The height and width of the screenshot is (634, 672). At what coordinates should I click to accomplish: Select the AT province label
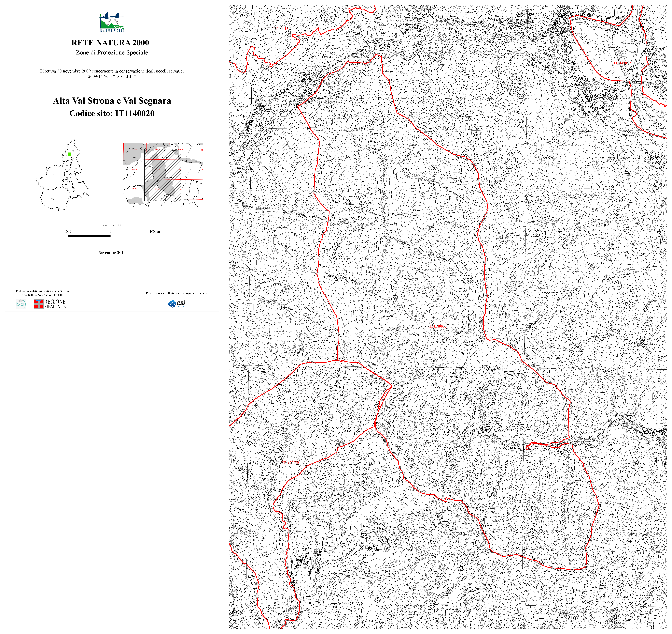[66, 185]
